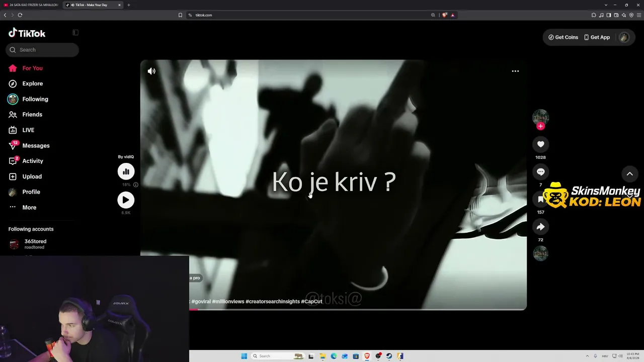Click the #millionviews hashtag
This screenshot has width=644, height=362.
point(228,301)
